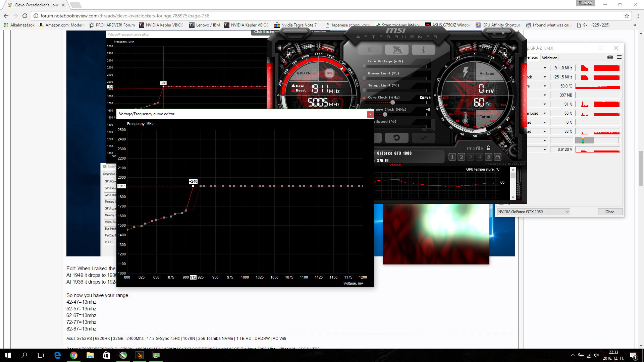644x362 pixels.
Task: Close the Voltage/Frequency curve editor
Action: (370, 114)
